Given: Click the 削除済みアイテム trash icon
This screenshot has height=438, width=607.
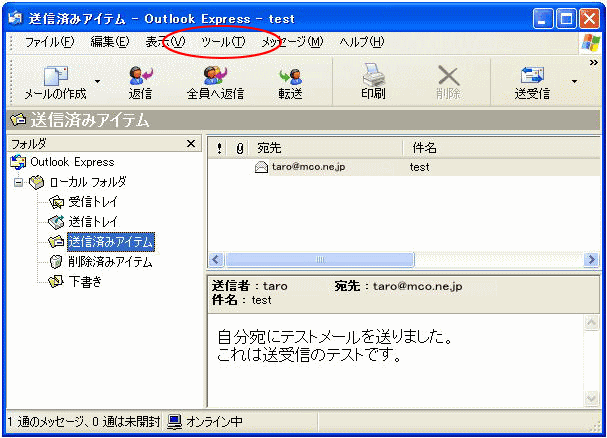Looking at the screenshot, I should click(x=56, y=262).
